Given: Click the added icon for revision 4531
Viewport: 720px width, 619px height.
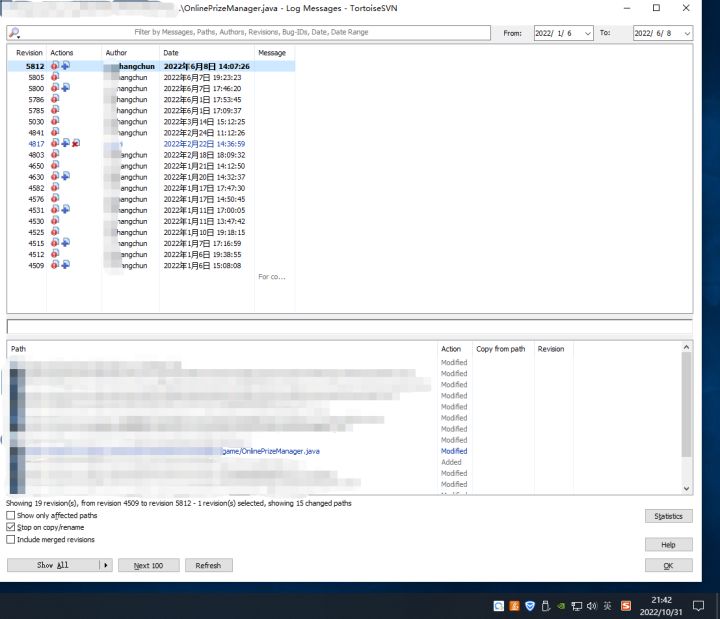Looking at the screenshot, I should (x=66, y=209).
